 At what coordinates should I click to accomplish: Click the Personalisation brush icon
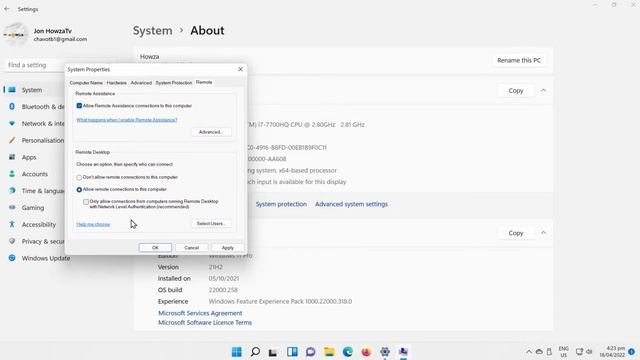click(12, 140)
